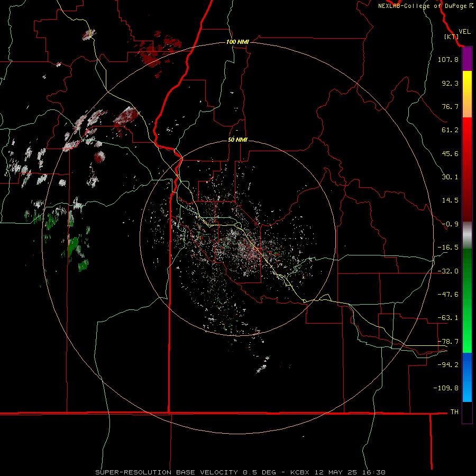Image resolution: width=476 pixels, height=476 pixels.
Task: Click the 107.8 velocity scale value
Action: click(x=448, y=59)
